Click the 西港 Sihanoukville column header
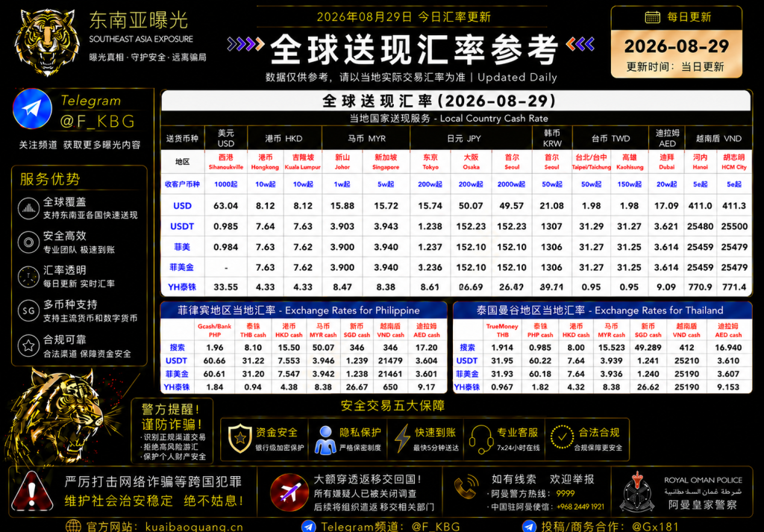 point(225,162)
